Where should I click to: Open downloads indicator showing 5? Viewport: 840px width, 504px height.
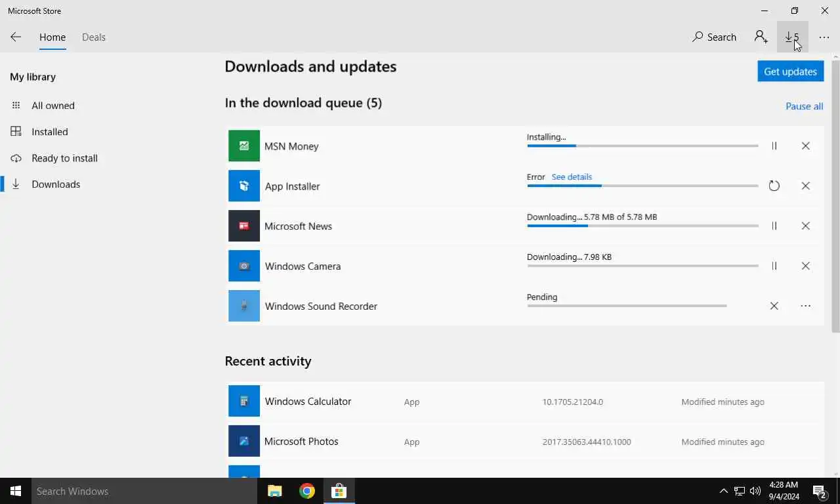(793, 37)
